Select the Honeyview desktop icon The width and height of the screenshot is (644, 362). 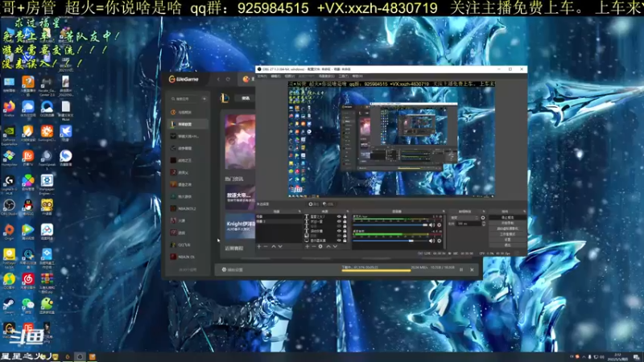coord(9,158)
